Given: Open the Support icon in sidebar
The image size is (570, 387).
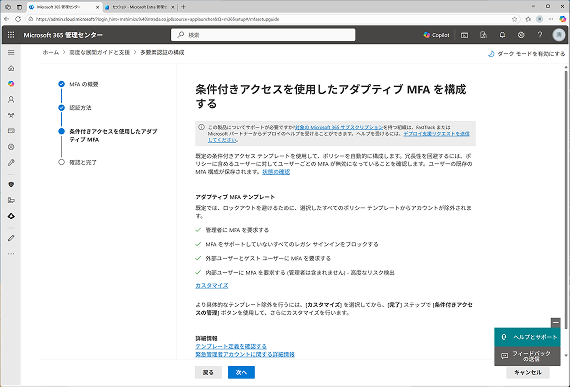Looking at the screenshot, I should tap(11, 147).
